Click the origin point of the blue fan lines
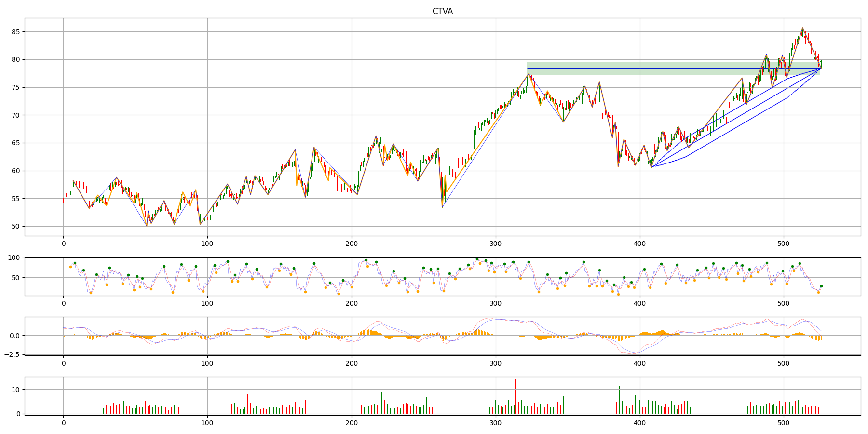Viewport: 868px width, 434px height. pyautogui.click(x=651, y=167)
